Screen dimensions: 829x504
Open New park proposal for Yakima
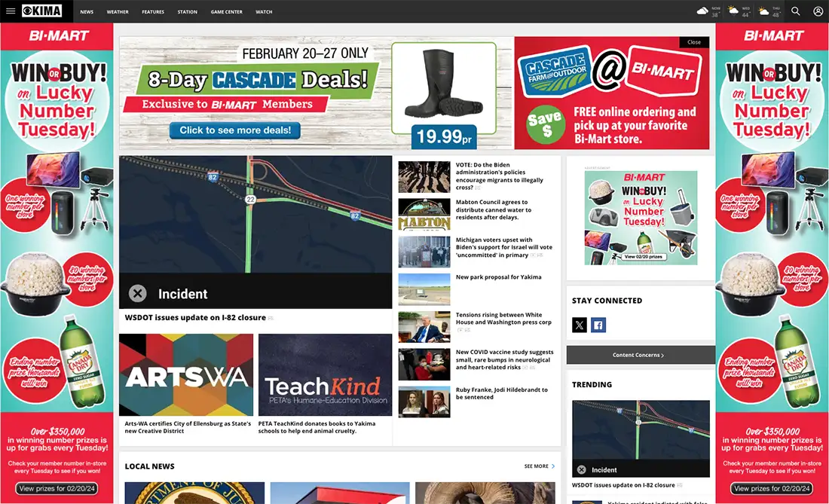click(x=499, y=276)
